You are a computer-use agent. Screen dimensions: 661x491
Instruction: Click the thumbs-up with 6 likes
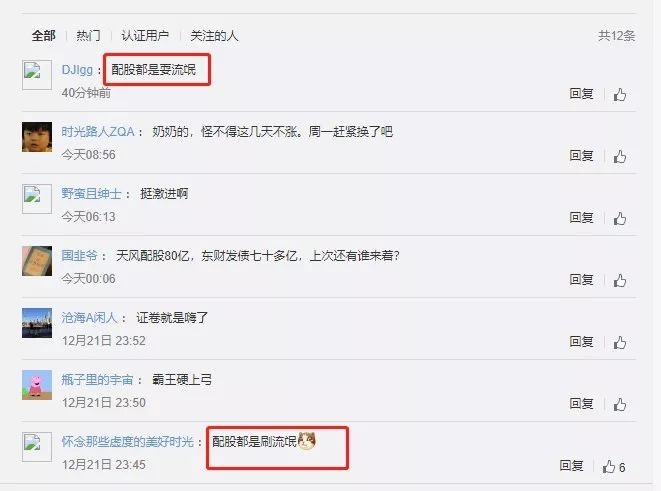coord(613,466)
